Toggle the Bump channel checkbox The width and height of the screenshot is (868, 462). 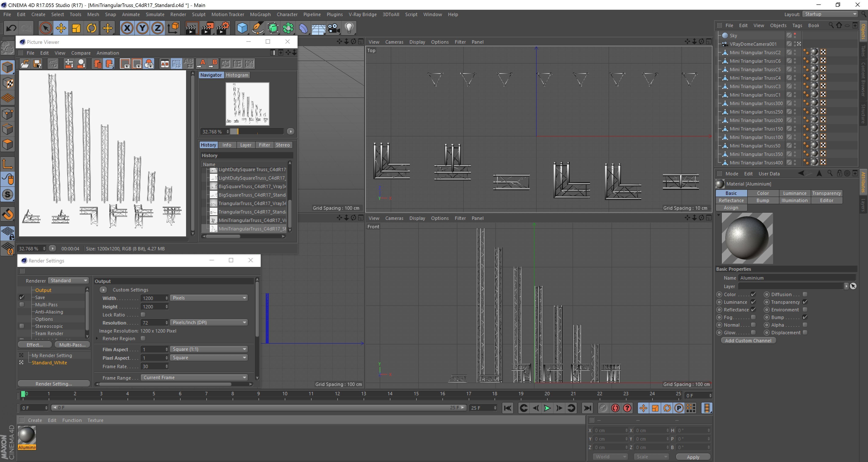pyautogui.click(x=805, y=317)
